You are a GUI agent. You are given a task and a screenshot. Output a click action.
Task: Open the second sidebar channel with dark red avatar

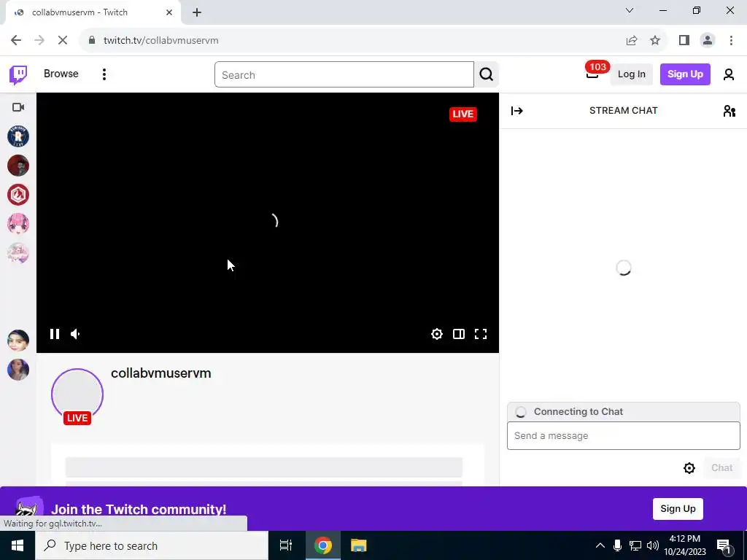click(x=18, y=166)
